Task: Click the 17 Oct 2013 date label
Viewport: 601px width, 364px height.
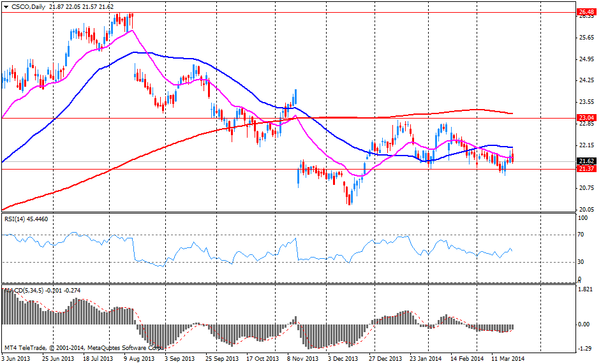Action: pyautogui.click(x=263, y=359)
